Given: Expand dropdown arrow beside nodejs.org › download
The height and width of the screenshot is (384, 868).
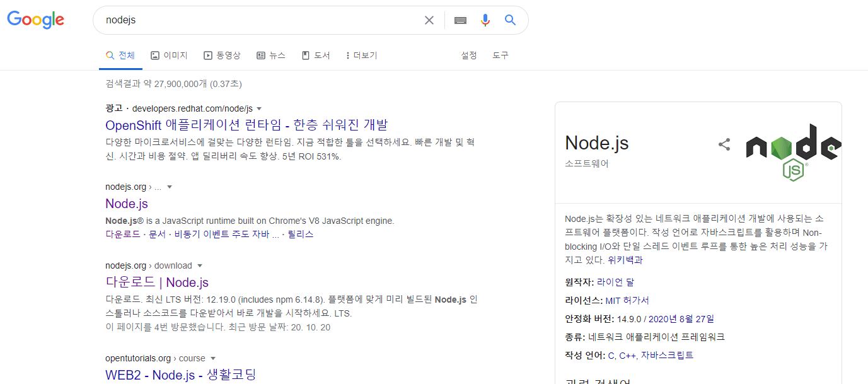Looking at the screenshot, I should coord(200,266).
